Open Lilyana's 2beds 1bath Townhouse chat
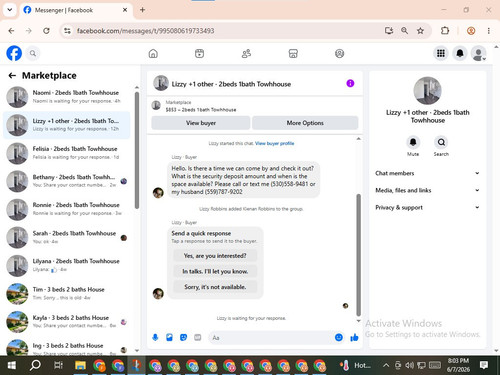The width and height of the screenshot is (500, 375). point(67,265)
